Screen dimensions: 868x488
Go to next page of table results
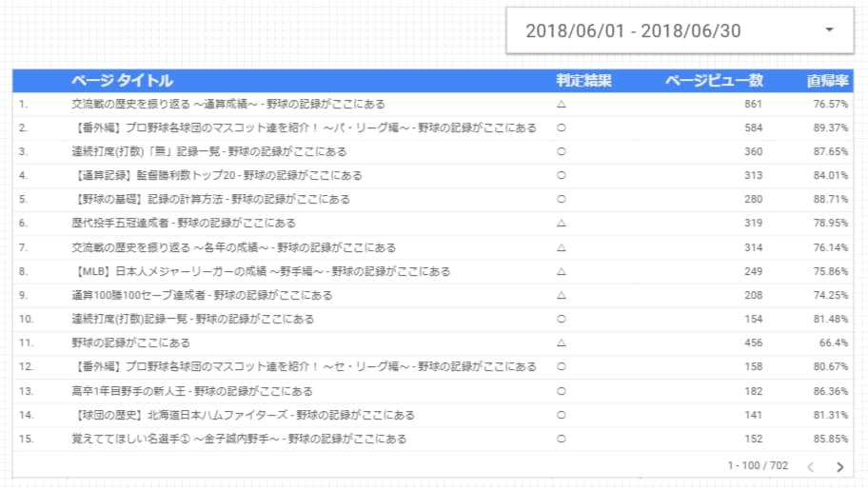(x=839, y=467)
